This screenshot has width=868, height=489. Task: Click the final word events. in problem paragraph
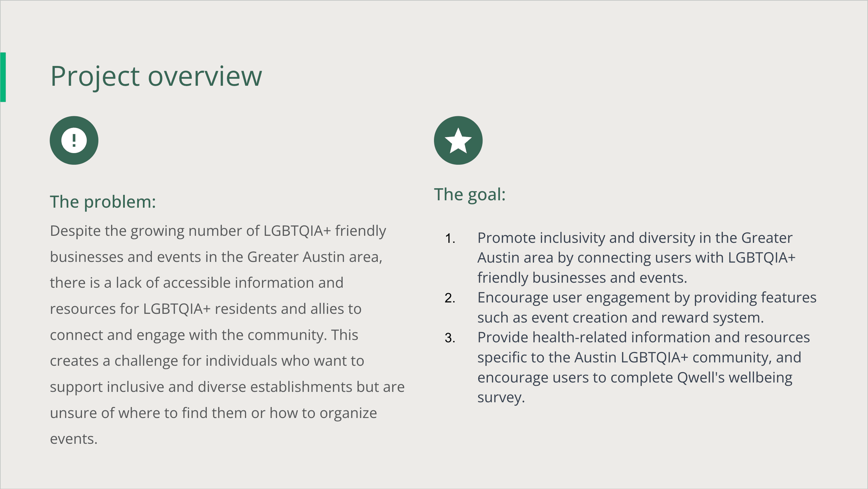tap(74, 439)
